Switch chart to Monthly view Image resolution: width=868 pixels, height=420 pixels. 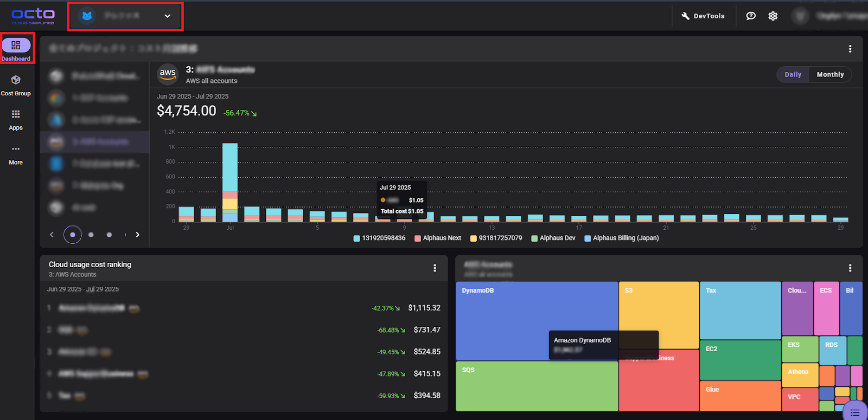point(830,74)
